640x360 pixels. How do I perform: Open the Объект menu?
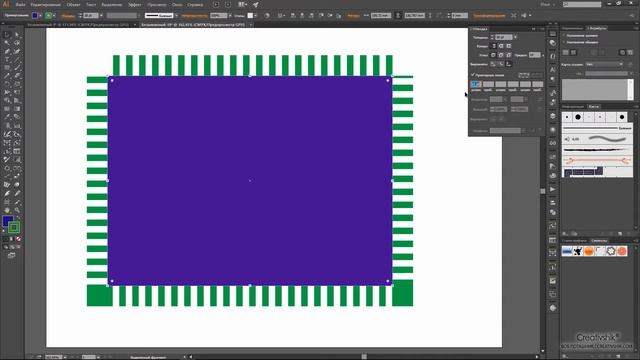(x=73, y=4)
